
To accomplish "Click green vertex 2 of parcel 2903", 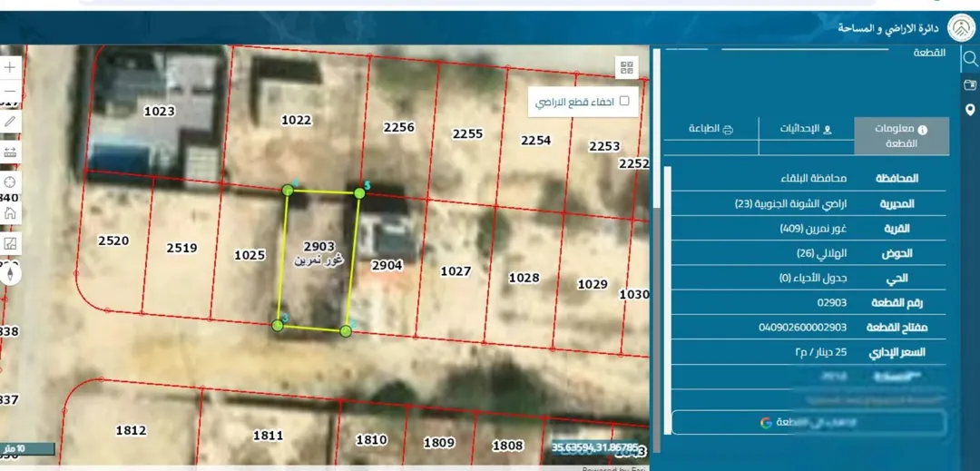I will coord(346,331).
